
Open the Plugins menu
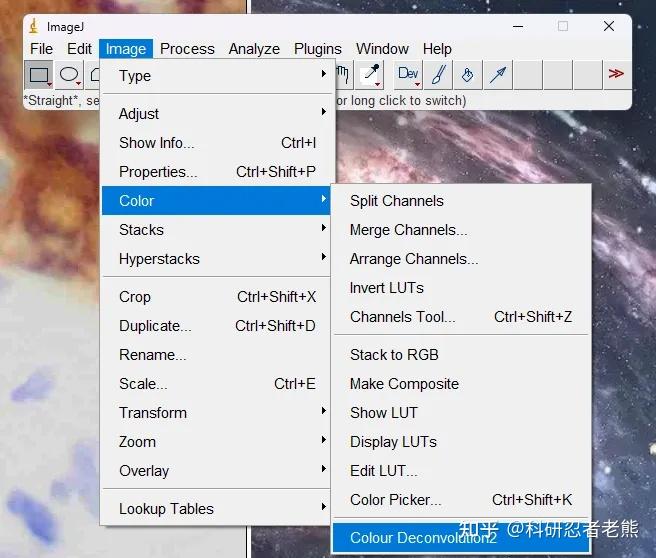pos(318,49)
